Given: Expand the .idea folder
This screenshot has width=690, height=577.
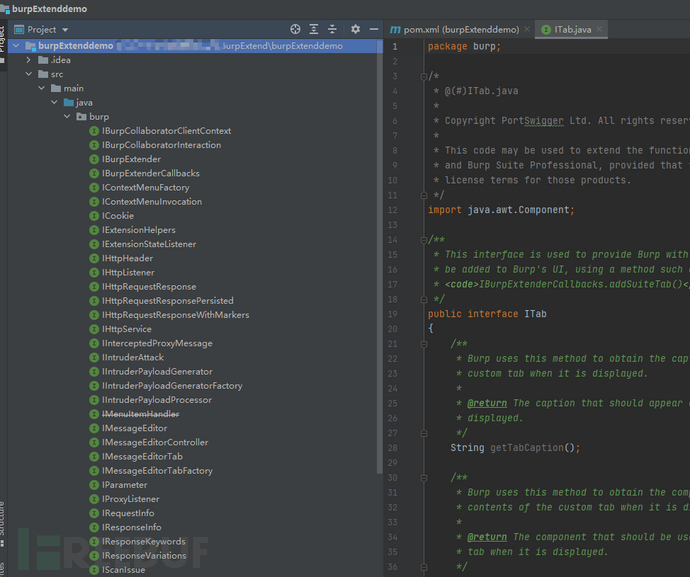Looking at the screenshot, I should pos(29,60).
